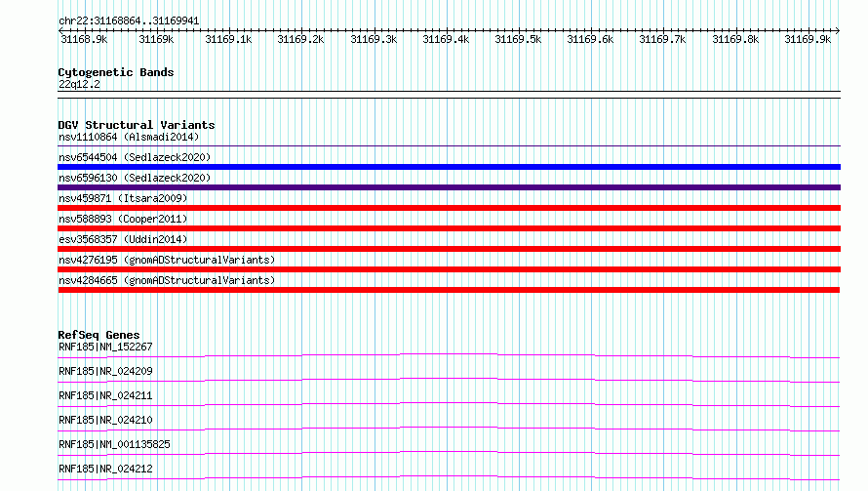This screenshot has width=868, height=491.
Task: Click the 31169.9k ruler tick label
Action: (x=808, y=39)
